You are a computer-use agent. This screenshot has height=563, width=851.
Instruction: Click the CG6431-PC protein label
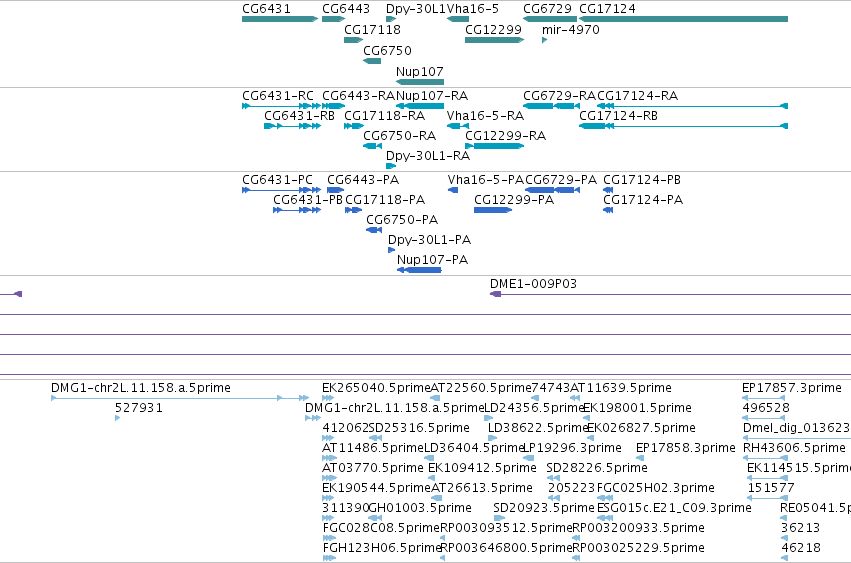click(277, 180)
